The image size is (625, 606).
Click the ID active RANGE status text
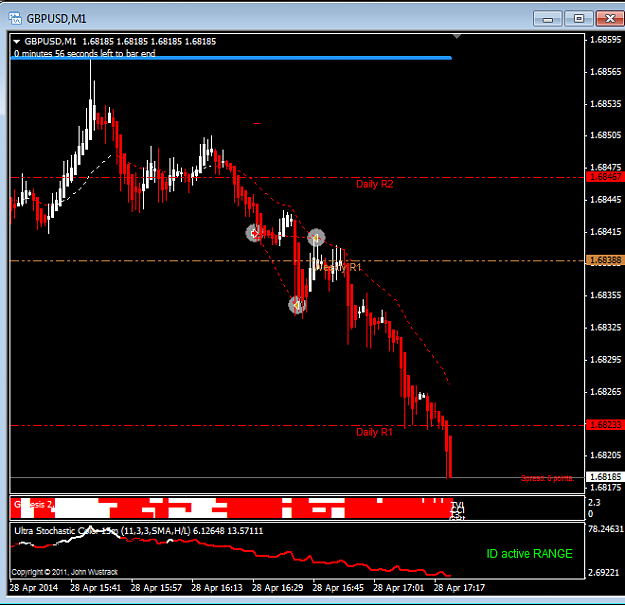coord(529,554)
